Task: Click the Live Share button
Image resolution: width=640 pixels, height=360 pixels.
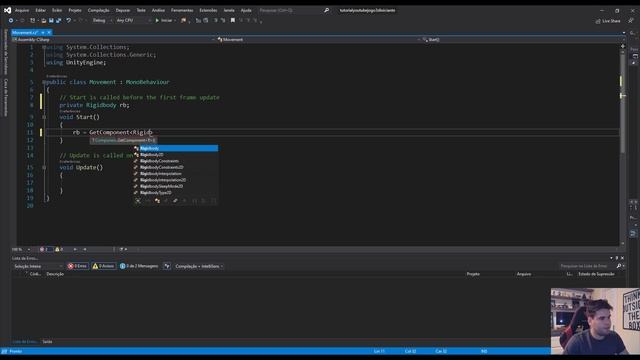Action: click(x=608, y=21)
